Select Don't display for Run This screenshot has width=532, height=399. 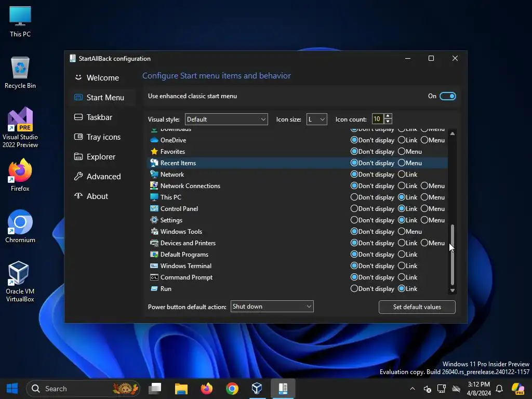point(354,289)
